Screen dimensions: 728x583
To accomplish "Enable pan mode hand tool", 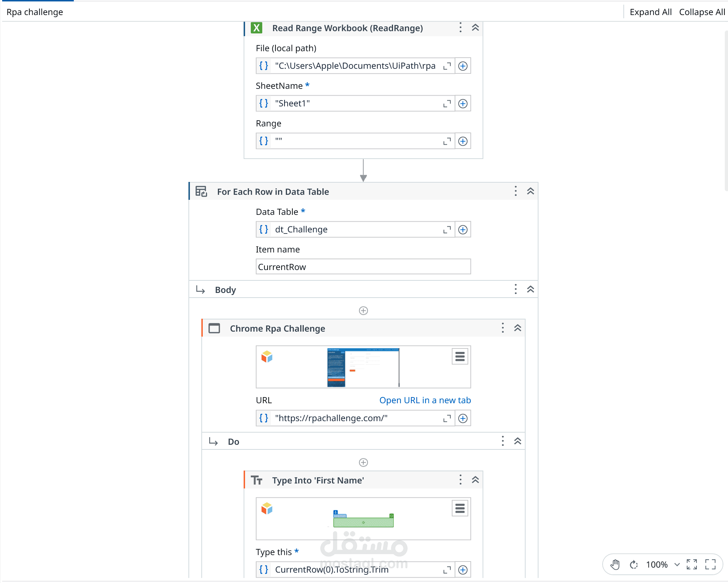I will coord(615,565).
